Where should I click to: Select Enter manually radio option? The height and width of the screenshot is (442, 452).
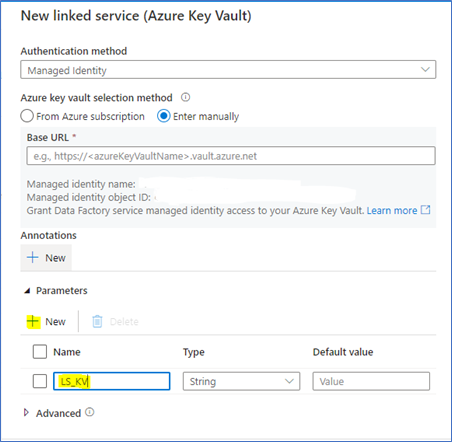pos(164,116)
